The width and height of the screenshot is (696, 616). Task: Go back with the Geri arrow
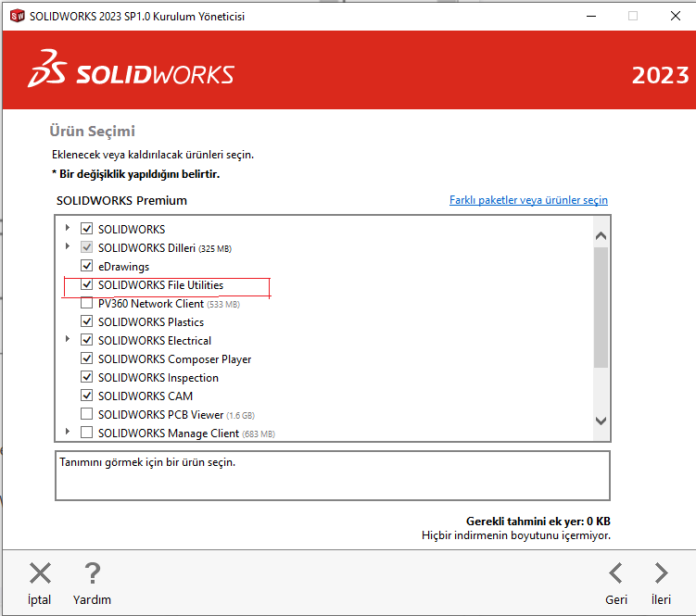click(615, 573)
